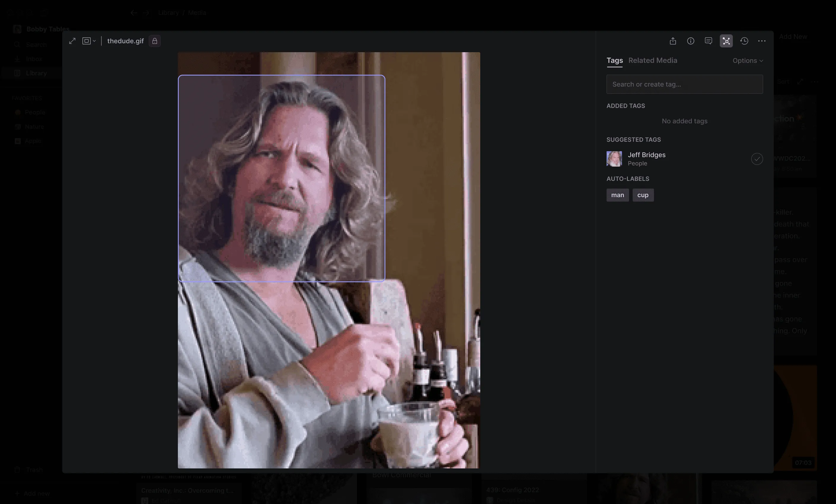Open Apple favorite in background sidebar
This screenshot has height=504, width=836.
click(x=33, y=141)
